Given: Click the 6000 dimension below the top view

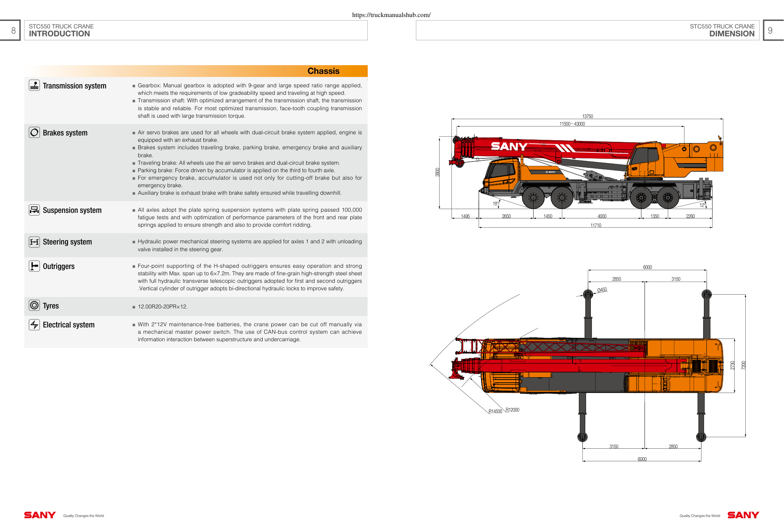Looking at the screenshot, I should tap(642, 459).
